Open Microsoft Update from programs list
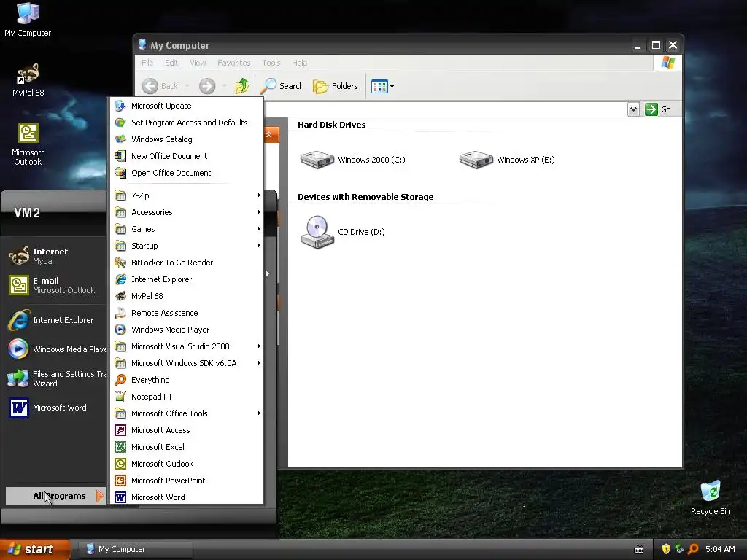The image size is (747, 560). coord(187,106)
